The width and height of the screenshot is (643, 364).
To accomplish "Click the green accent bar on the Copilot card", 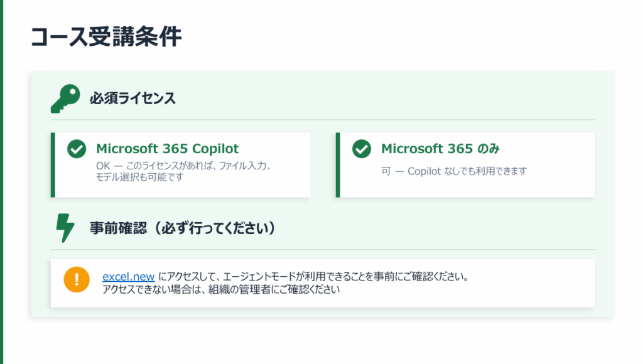I will coord(53,164).
